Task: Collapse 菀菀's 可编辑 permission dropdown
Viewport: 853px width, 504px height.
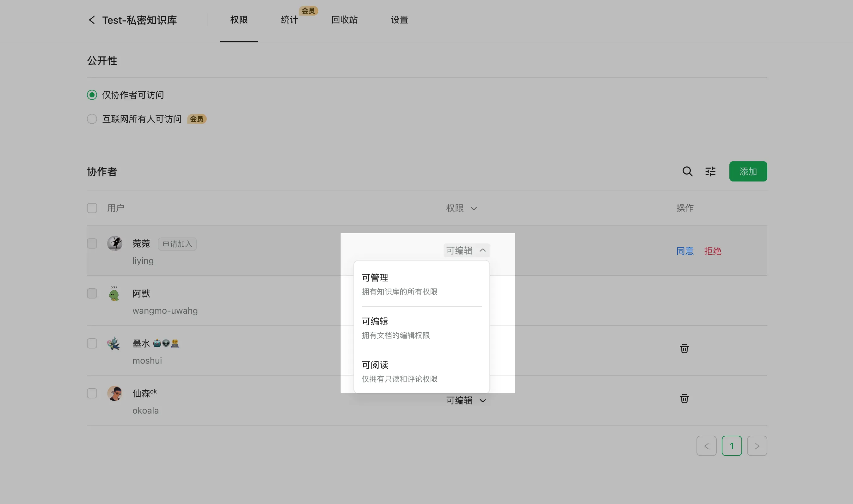Action: click(x=467, y=251)
